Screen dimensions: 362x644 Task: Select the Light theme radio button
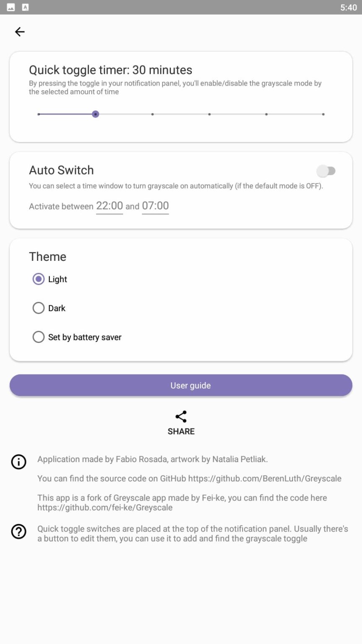39,279
